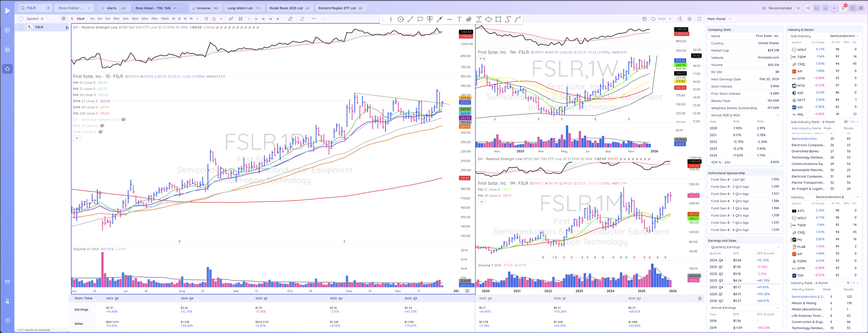
Task: Click the eraser icon in chart toolbar
Action: pos(290,19)
